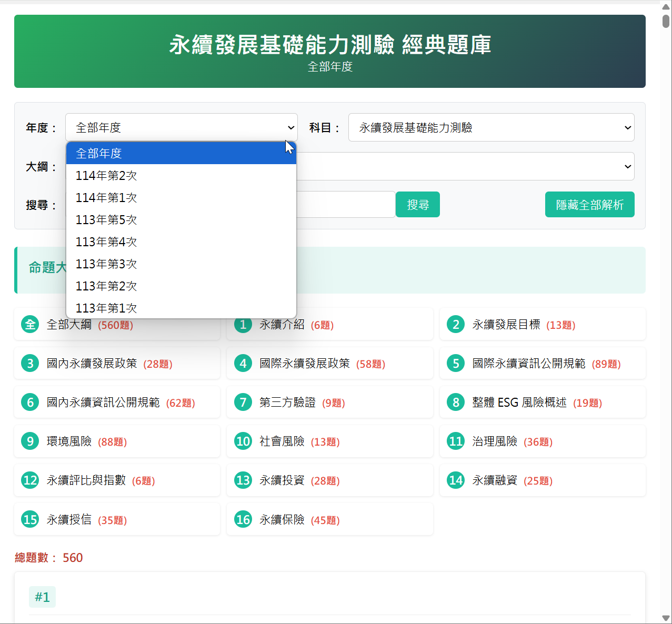
Task: Click number 1 circle icon 永續介紹
Action: coord(243,325)
